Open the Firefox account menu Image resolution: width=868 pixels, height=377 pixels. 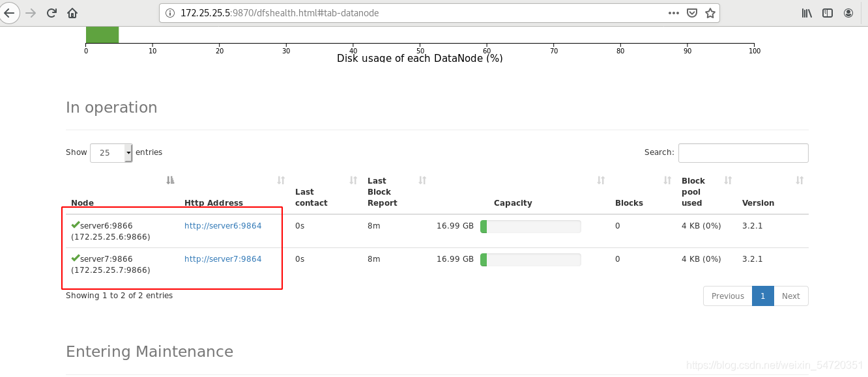(x=848, y=13)
